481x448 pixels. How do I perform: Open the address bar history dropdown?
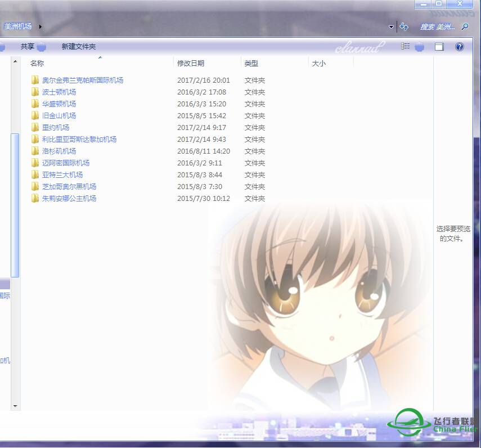pos(392,27)
